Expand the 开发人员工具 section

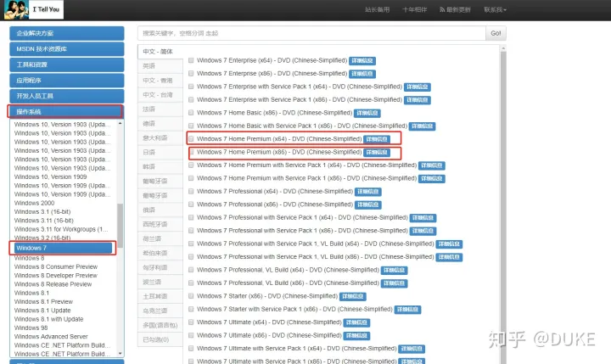click(67, 96)
